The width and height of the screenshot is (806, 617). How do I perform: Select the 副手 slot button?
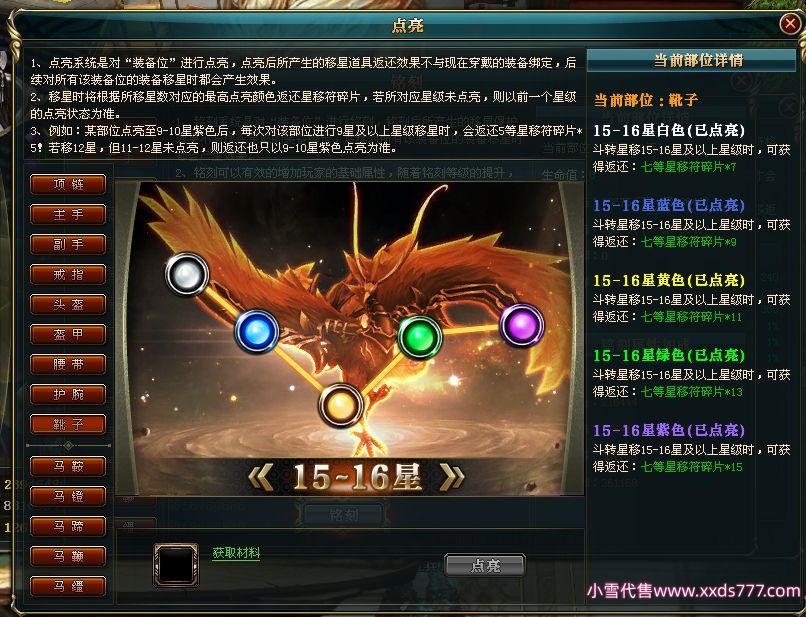[68, 244]
